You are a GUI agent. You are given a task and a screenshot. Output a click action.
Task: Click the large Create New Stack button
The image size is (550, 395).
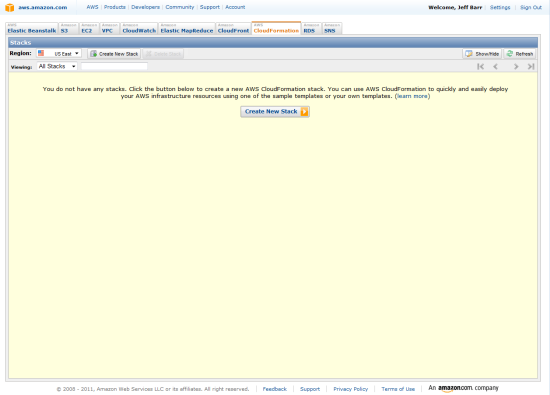275,112
